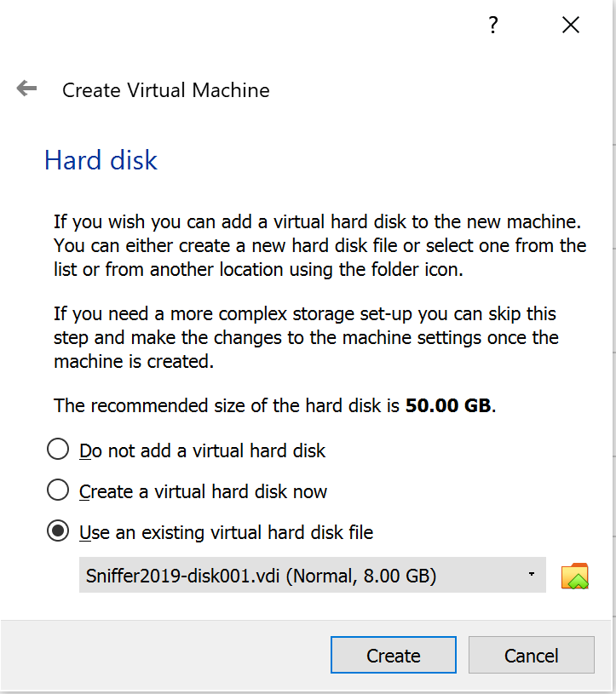The image size is (616, 694).
Task: Choose 'Create a virtual hard disk now' option
Action: coord(187,491)
